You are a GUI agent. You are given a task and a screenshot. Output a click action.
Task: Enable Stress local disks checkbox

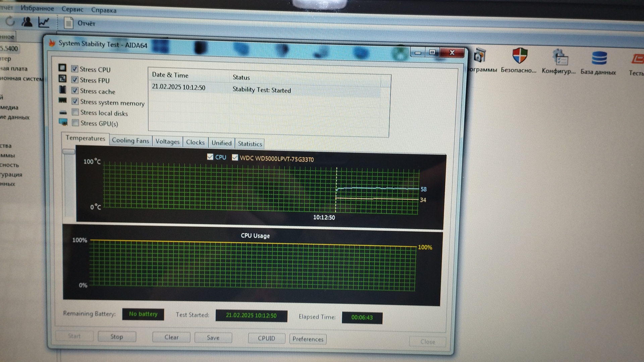pyautogui.click(x=75, y=112)
